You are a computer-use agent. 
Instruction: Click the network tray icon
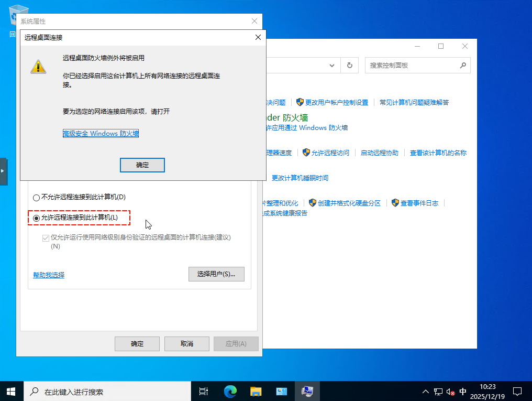[438, 392]
